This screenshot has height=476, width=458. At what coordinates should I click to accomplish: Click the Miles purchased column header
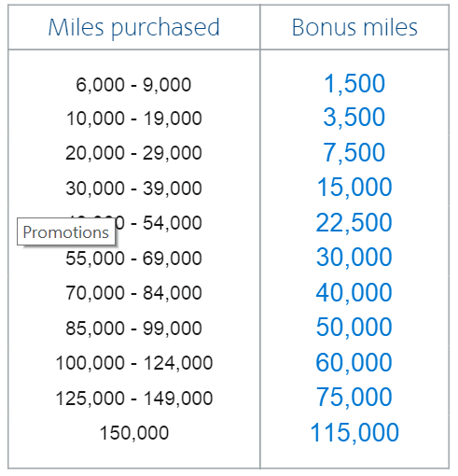coord(134,28)
